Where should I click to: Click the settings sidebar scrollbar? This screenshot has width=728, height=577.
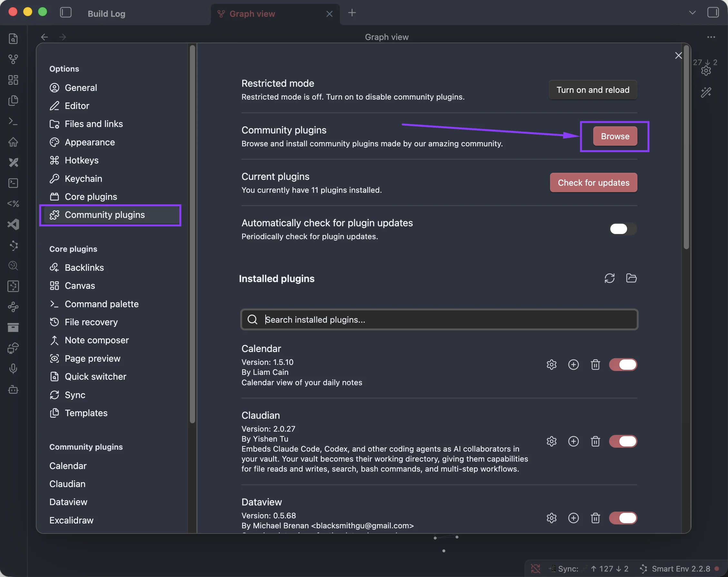[x=192, y=234]
